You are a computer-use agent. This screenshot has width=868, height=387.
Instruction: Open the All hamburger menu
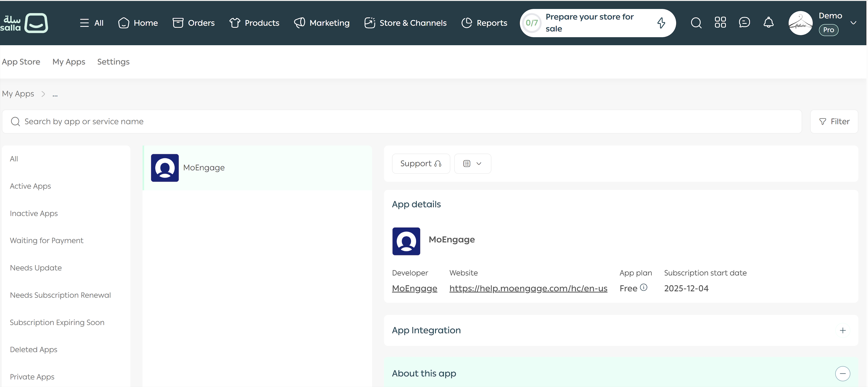tap(92, 23)
